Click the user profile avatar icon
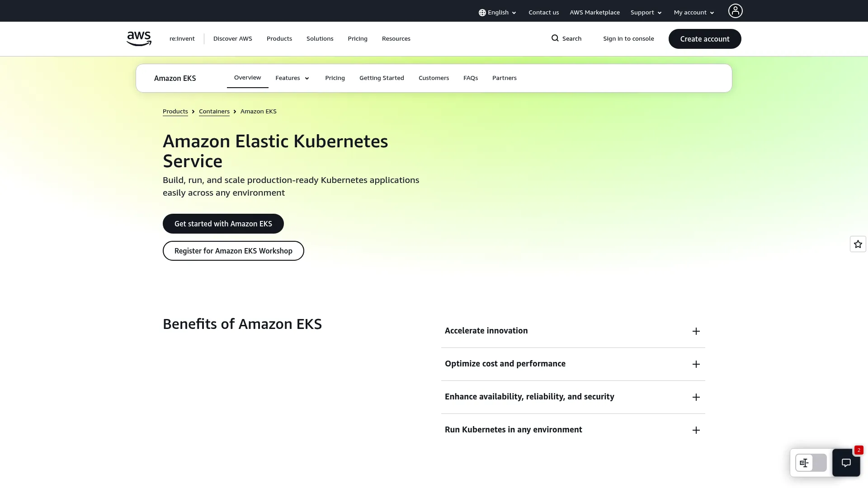Screen dimensions: 868x488 (x=735, y=11)
